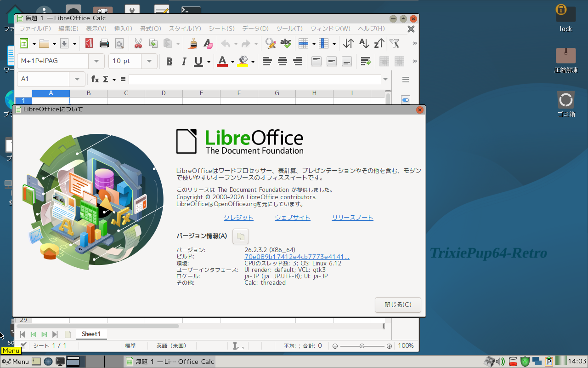Click the Clone Formatting paintbrush icon
This screenshot has height=368, width=588.
[x=193, y=44]
